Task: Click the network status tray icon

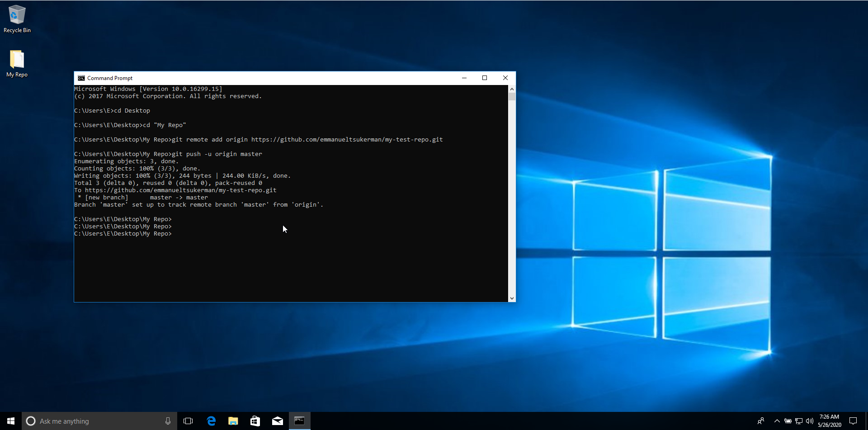Action: [798, 421]
